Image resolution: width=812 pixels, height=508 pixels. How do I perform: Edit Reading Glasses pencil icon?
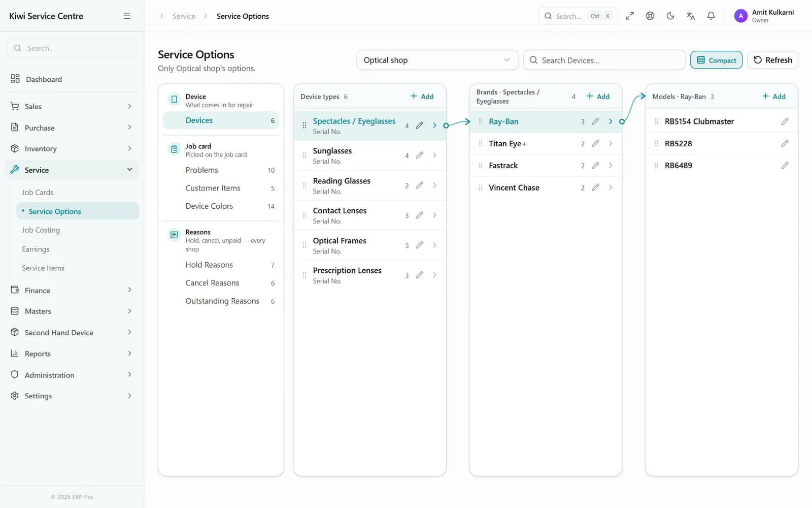click(x=420, y=185)
